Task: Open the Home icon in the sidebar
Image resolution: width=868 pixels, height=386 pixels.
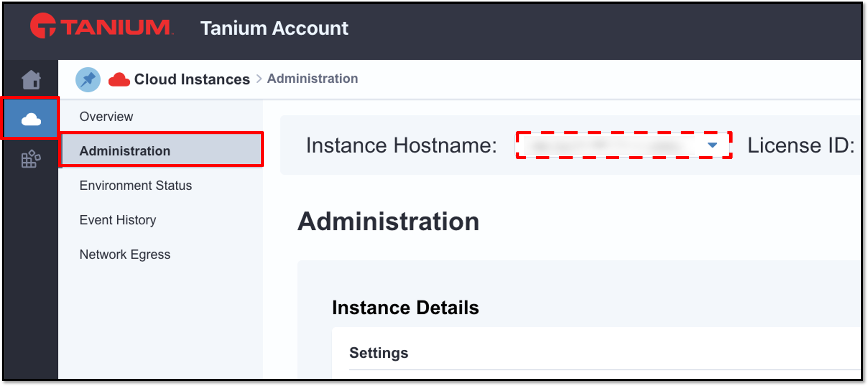Action: pos(31,80)
